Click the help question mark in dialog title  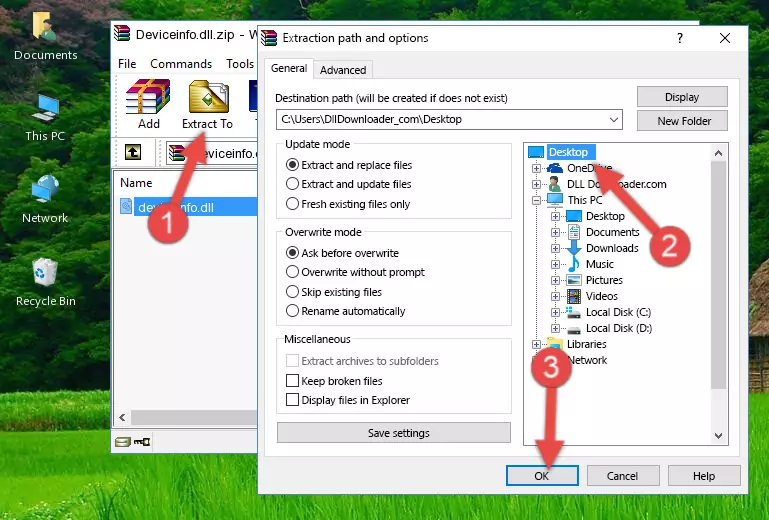tap(680, 38)
